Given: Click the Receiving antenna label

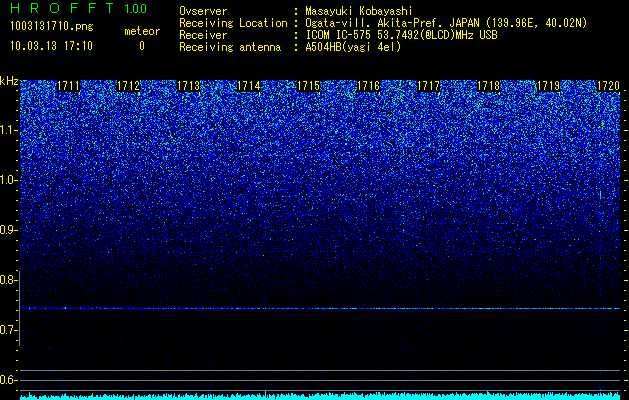Looking at the screenshot, I should point(230,47).
